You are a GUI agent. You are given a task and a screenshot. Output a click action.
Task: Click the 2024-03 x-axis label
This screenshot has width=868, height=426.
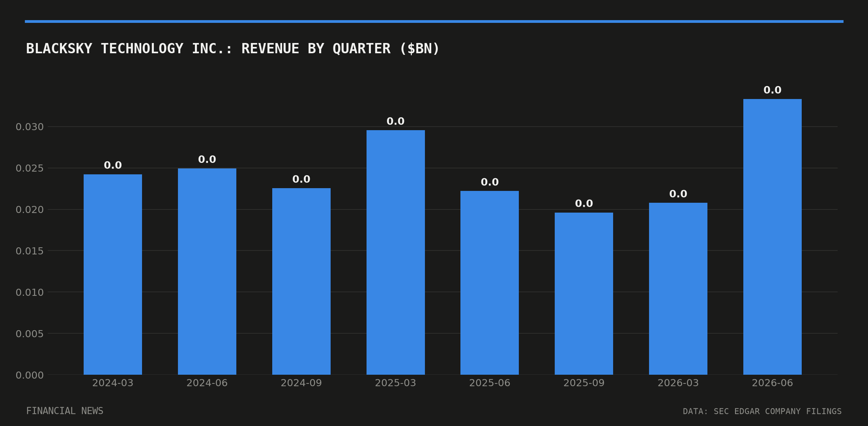coord(113,383)
